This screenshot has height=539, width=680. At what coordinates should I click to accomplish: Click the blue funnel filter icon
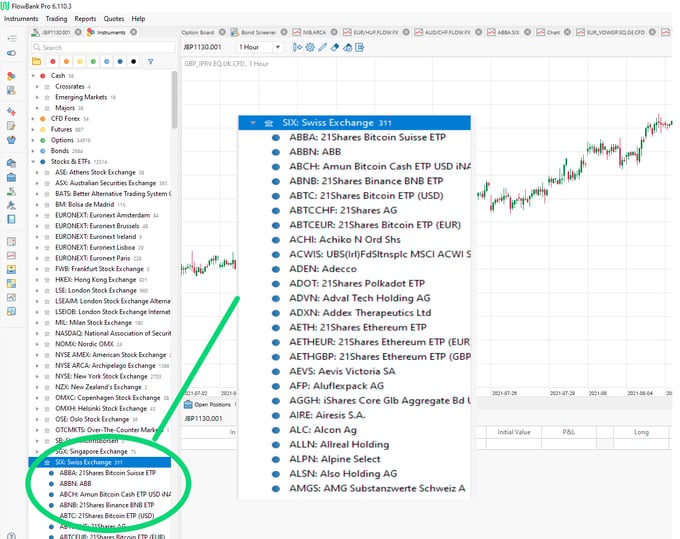point(150,62)
